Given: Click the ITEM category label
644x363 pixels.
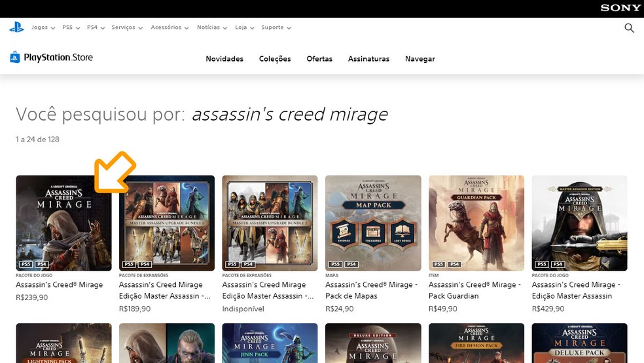Looking at the screenshot, I should (434, 275).
